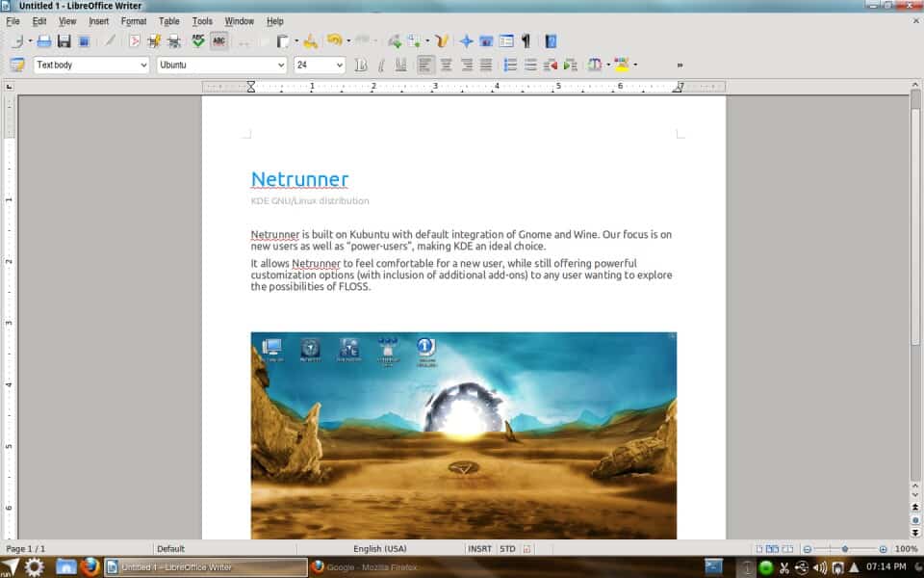
Task: Open the Tools menu
Action: [202, 21]
